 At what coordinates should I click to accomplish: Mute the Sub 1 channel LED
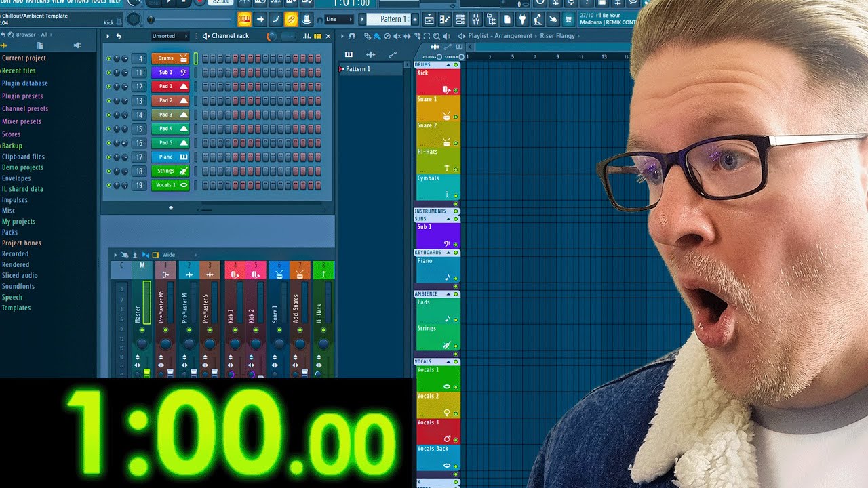[x=108, y=73]
